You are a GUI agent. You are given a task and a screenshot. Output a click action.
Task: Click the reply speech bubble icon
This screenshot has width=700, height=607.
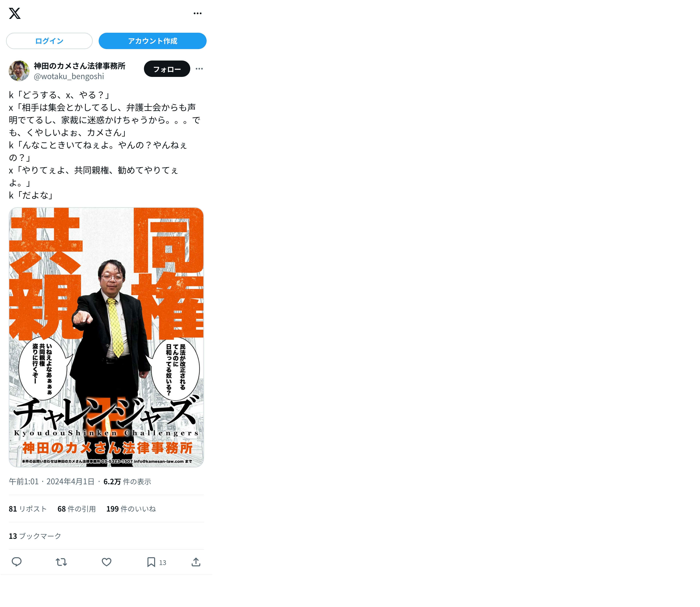(17, 562)
